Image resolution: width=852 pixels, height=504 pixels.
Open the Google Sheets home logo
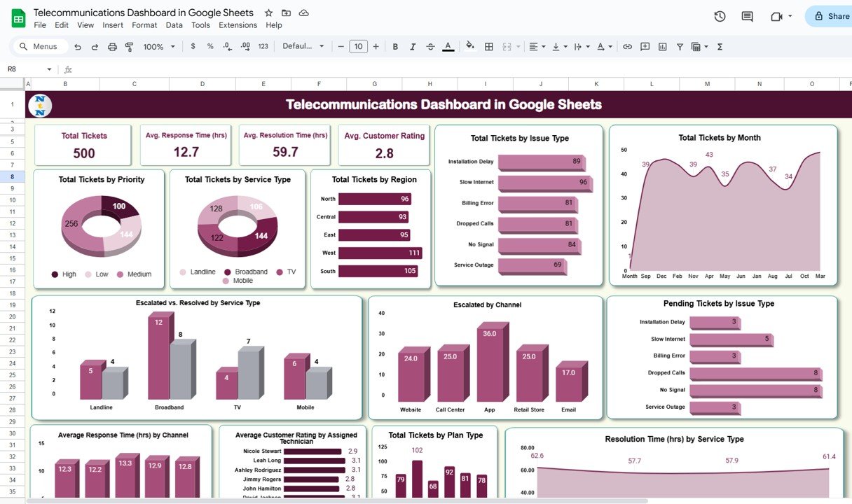(x=18, y=19)
